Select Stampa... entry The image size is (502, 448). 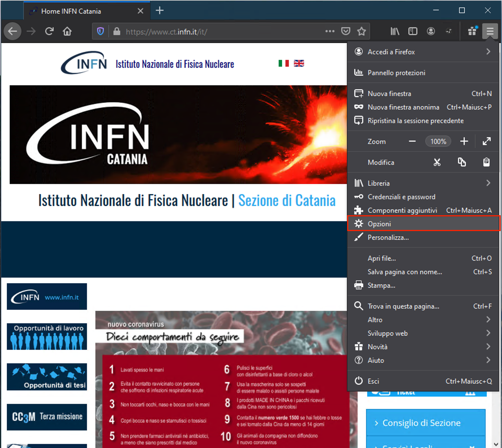423,285
